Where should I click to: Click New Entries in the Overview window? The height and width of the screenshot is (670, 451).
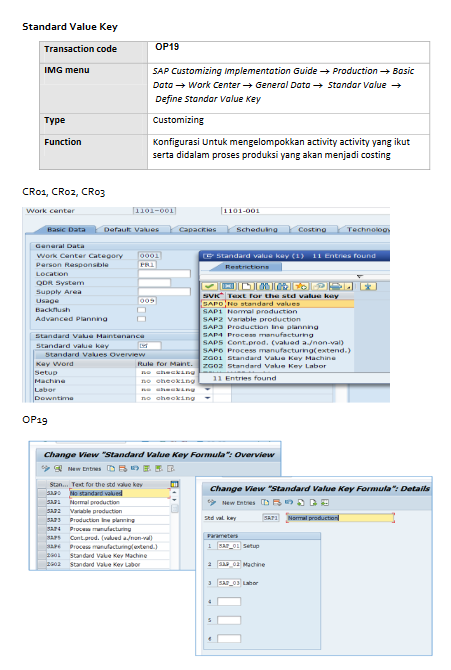tap(84, 469)
